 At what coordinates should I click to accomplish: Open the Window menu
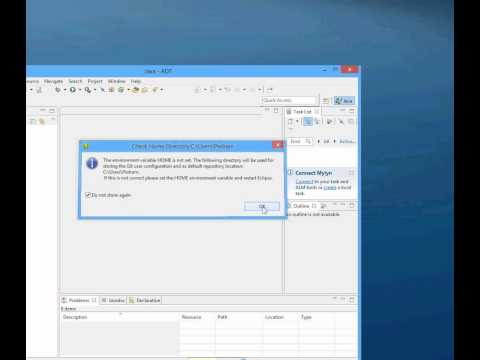point(116,81)
